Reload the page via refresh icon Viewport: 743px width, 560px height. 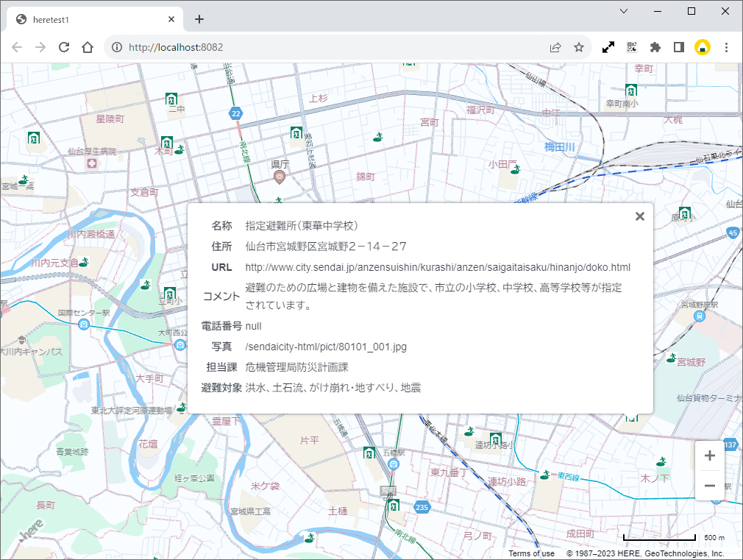pos(63,46)
